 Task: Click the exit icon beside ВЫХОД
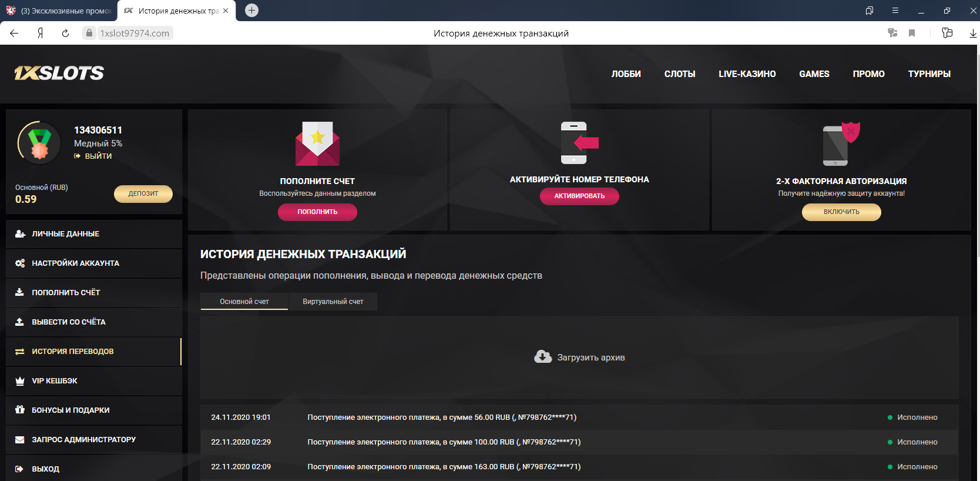19,469
